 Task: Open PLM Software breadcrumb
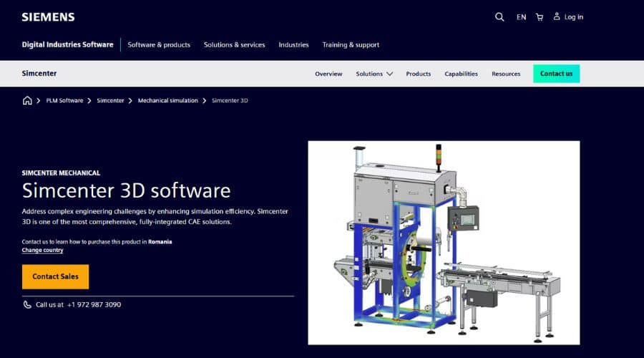point(64,100)
